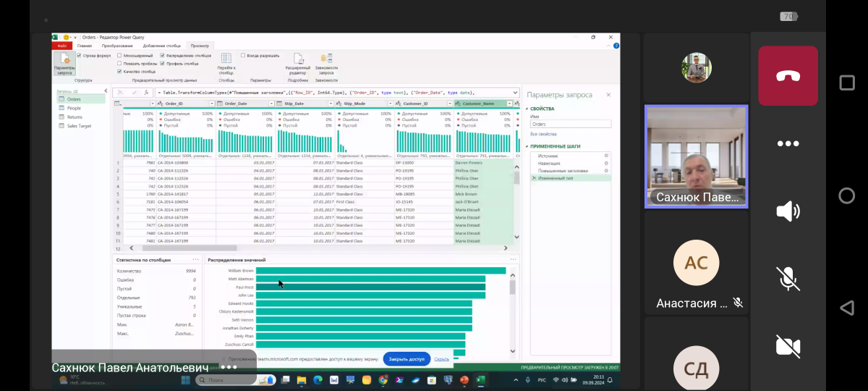Cancel the formula with the X icon

120,93
